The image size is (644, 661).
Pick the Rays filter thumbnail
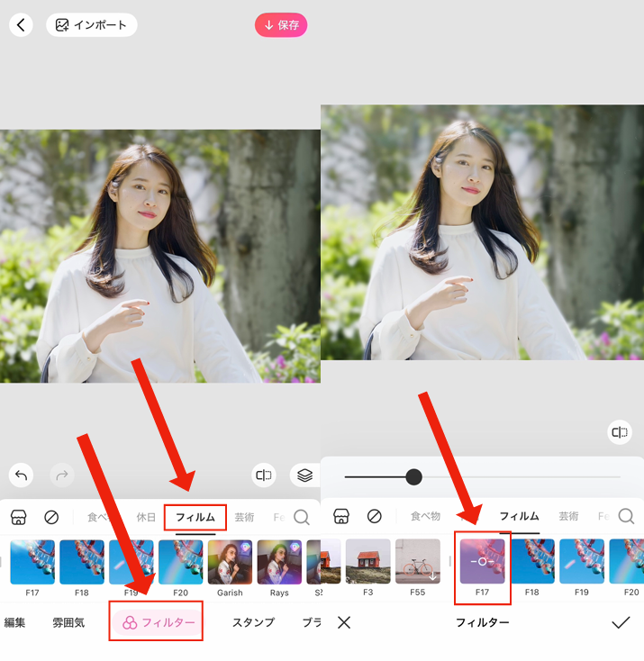pyautogui.click(x=279, y=563)
